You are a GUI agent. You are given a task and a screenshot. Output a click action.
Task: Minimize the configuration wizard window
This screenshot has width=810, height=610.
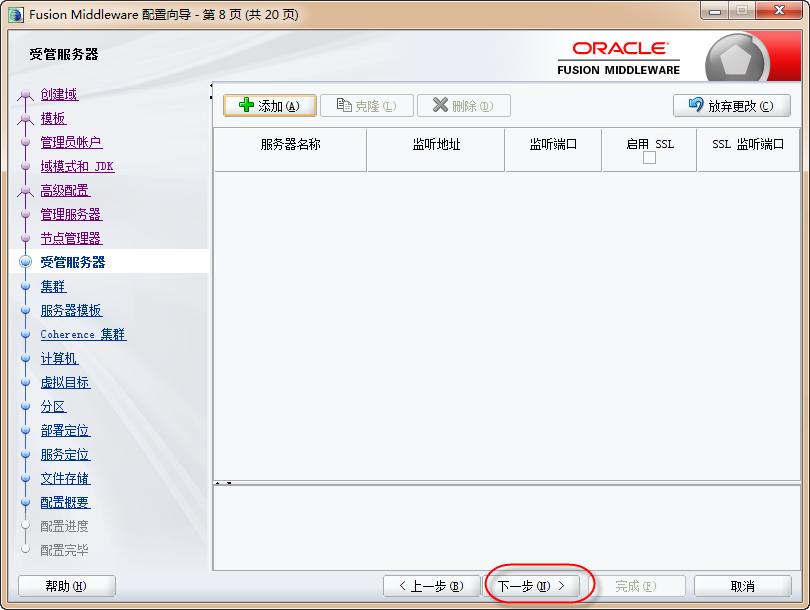[x=715, y=11]
